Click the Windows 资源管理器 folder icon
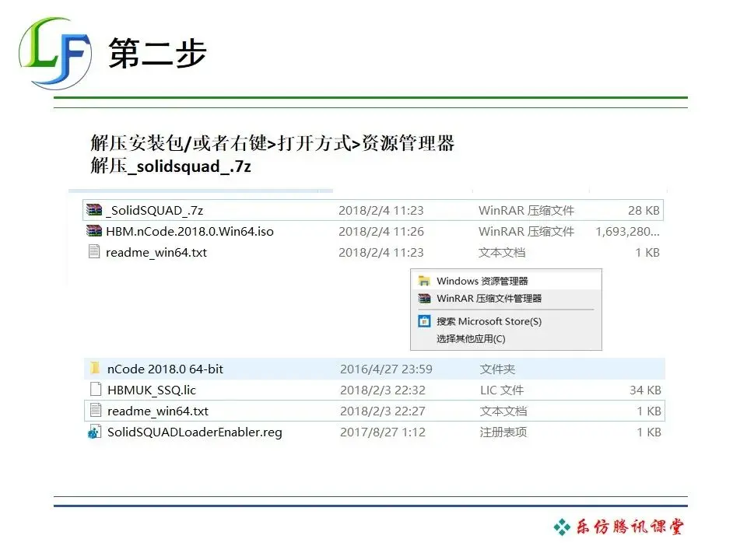Viewport: 747px width, 560px height. 424,281
